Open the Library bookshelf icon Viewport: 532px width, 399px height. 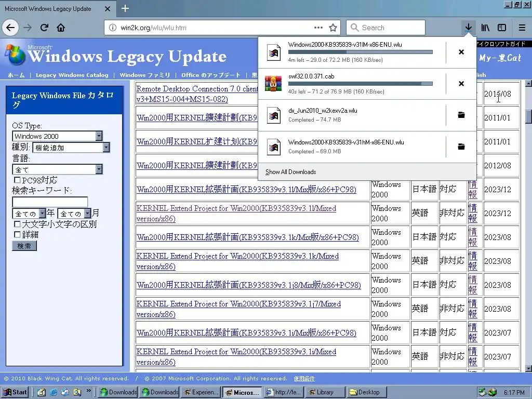point(485,28)
